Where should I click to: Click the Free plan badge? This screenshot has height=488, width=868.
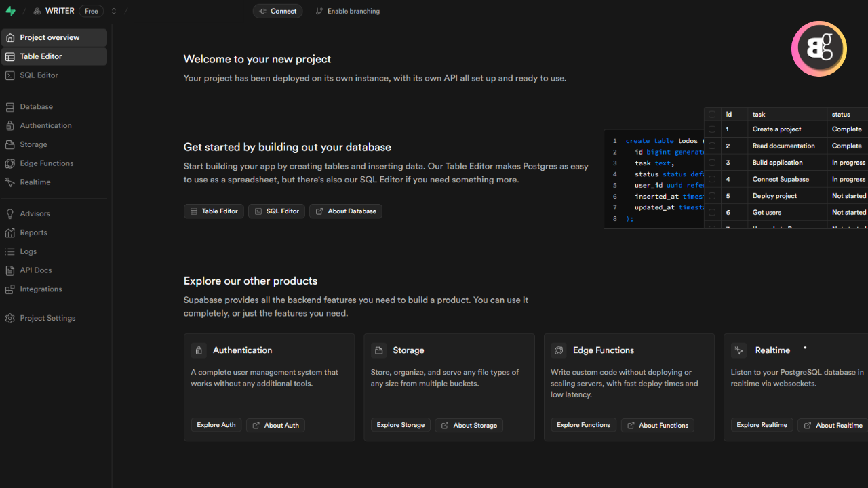click(91, 11)
